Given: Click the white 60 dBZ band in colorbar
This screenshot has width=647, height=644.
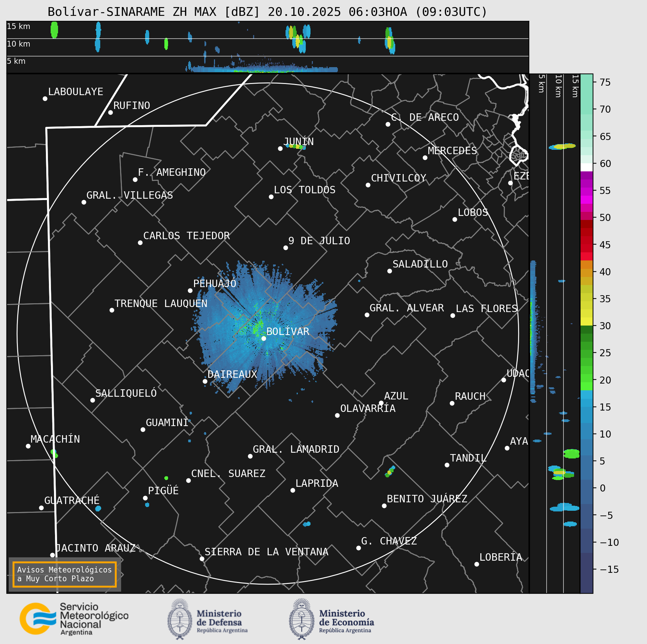Looking at the screenshot, I should click(x=587, y=167).
